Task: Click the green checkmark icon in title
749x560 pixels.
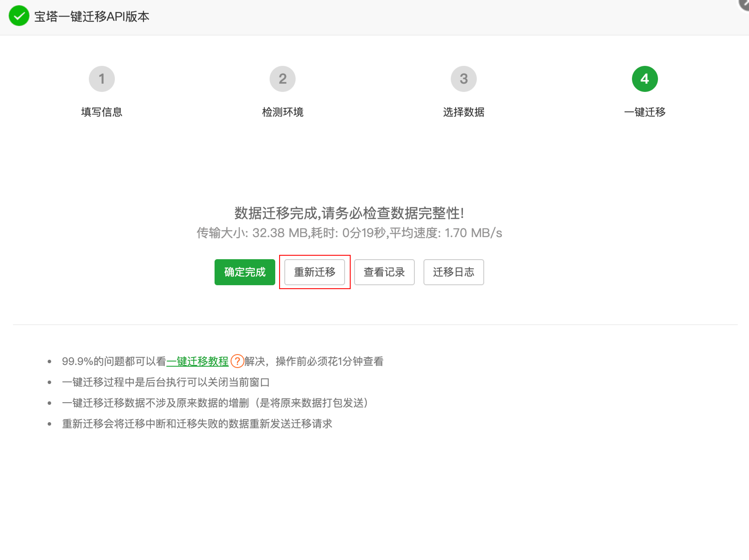Action: click(19, 16)
